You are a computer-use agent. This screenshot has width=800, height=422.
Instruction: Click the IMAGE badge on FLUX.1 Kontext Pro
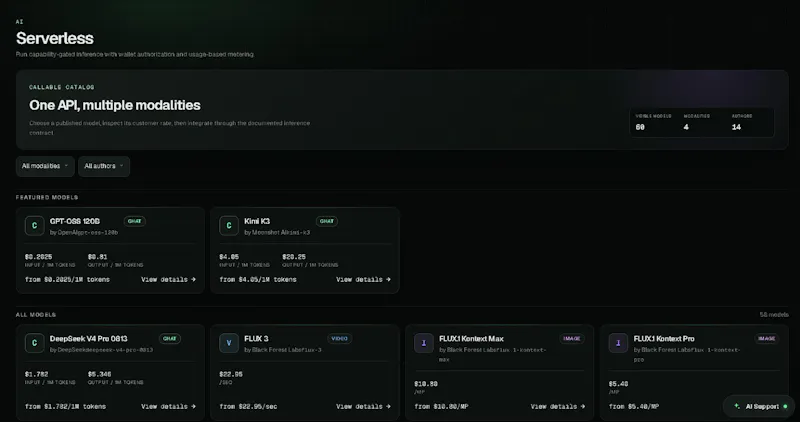766,339
